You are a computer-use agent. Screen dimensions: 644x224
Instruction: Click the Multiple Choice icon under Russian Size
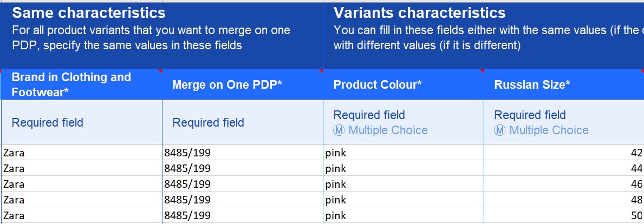click(x=499, y=130)
